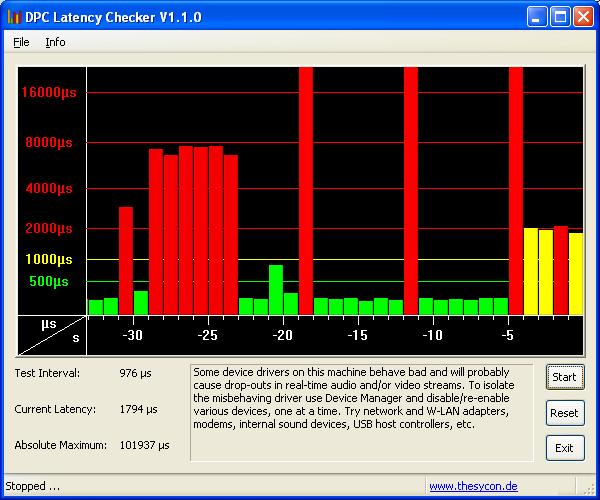Click the Exit button

[565, 448]
